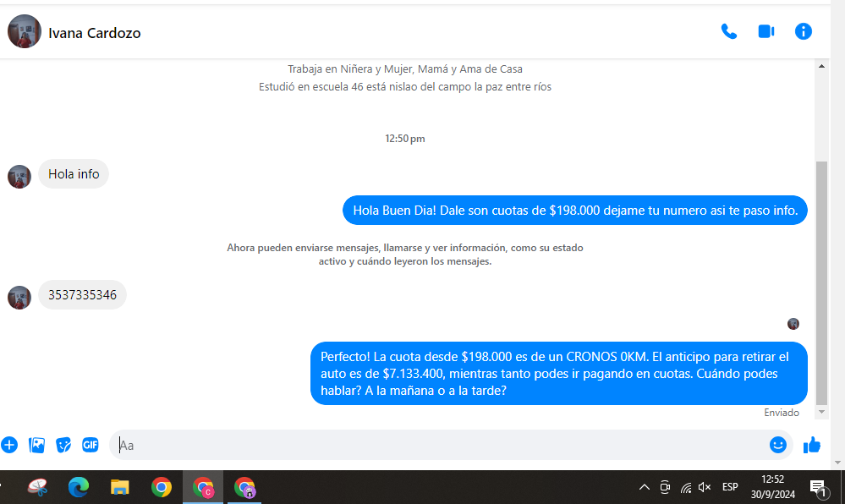Show hidden system tray icons

pos(644,487)
